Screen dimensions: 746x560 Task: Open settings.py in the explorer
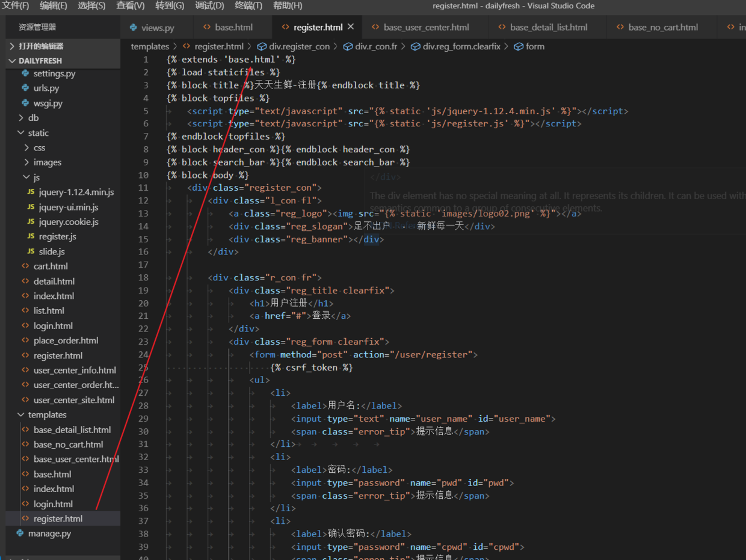click(x=63, y=73)
